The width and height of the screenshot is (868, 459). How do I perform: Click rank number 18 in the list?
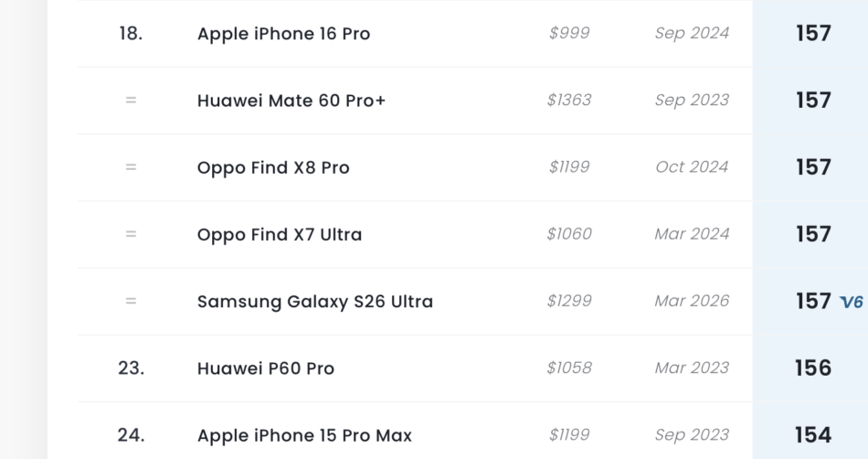[131, 34]
